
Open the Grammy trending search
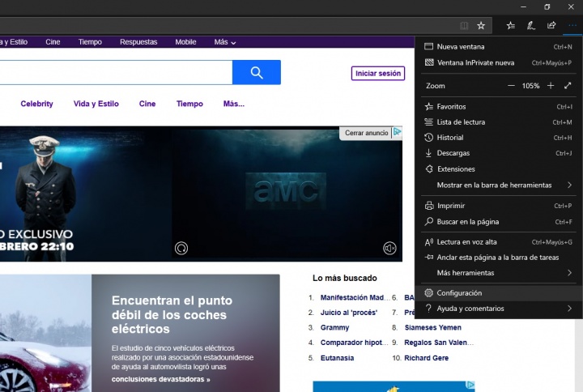334,328
